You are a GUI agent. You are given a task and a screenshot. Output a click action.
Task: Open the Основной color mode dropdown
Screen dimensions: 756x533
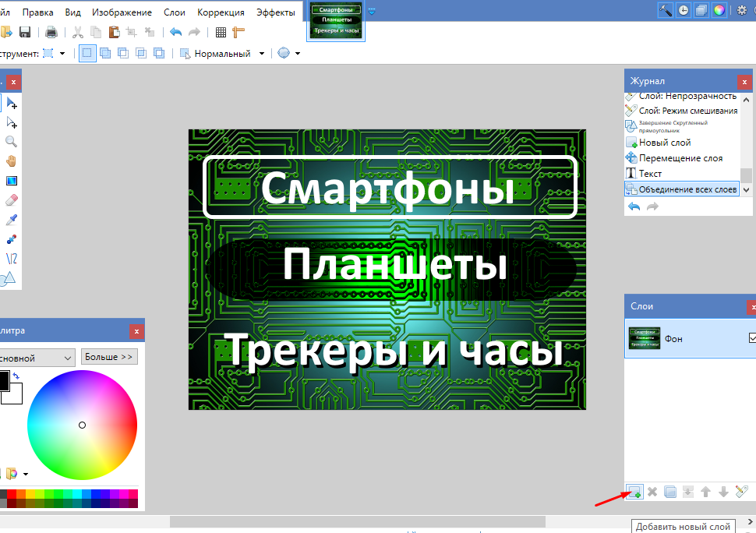pyautogui.click(x=37, y=357)
